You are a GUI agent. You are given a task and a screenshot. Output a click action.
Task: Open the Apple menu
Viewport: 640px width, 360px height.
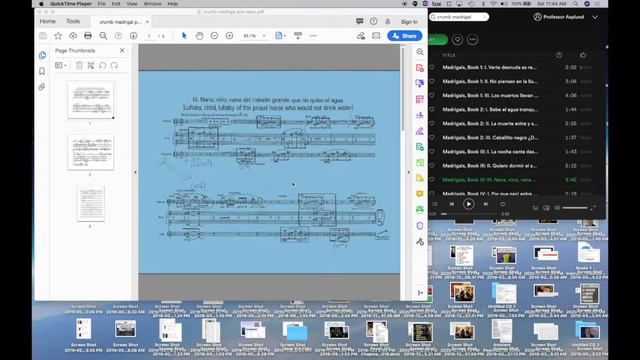pyautogui.click(x=41, y=4)
